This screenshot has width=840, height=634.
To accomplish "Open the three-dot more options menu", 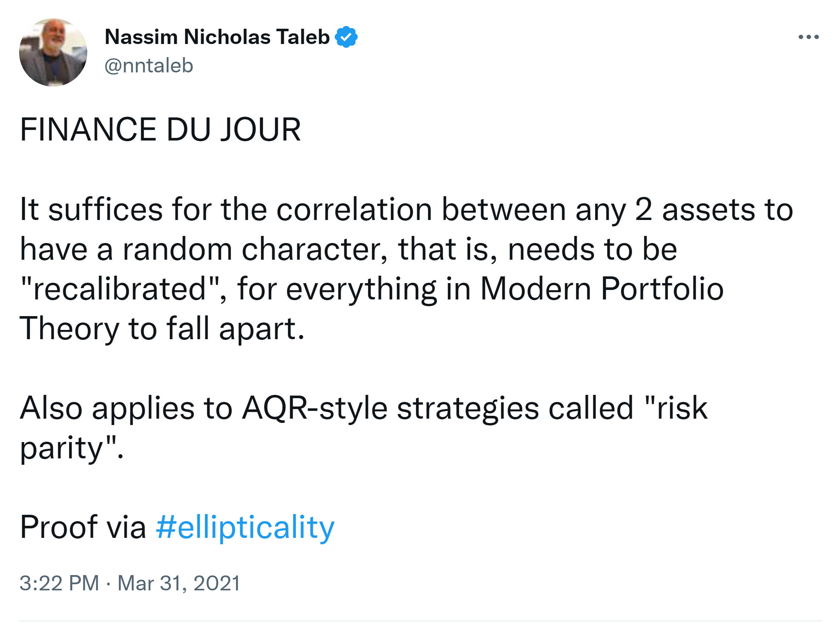I will tap(808, 37).
